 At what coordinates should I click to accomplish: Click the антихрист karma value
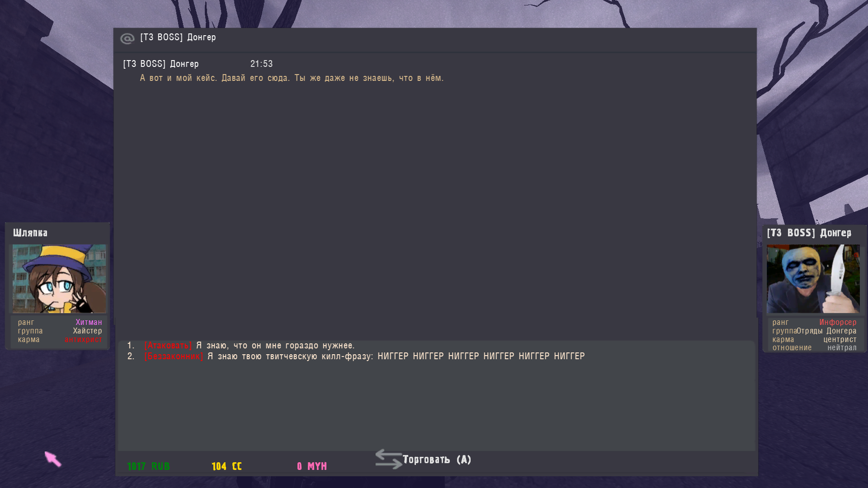tap(83, 339)
